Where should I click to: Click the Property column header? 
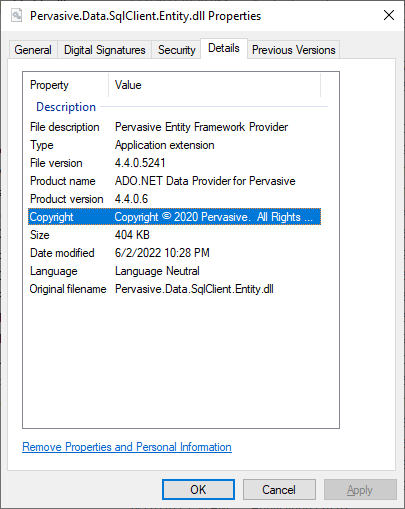coord(66,85)
